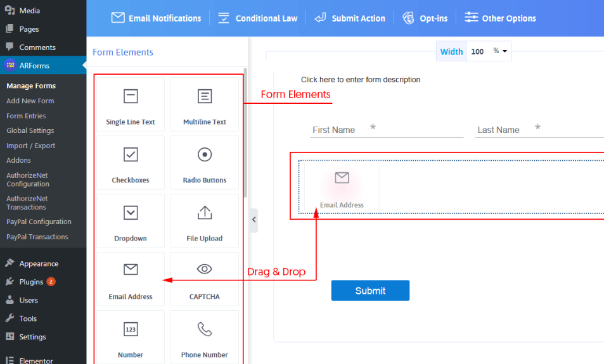Open Opt-ins tab
The width and height of the screenshot is (604, 364).
(425, 18)
